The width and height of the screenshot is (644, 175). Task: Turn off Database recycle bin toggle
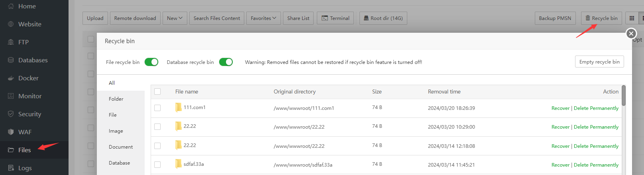pos(226,62)
